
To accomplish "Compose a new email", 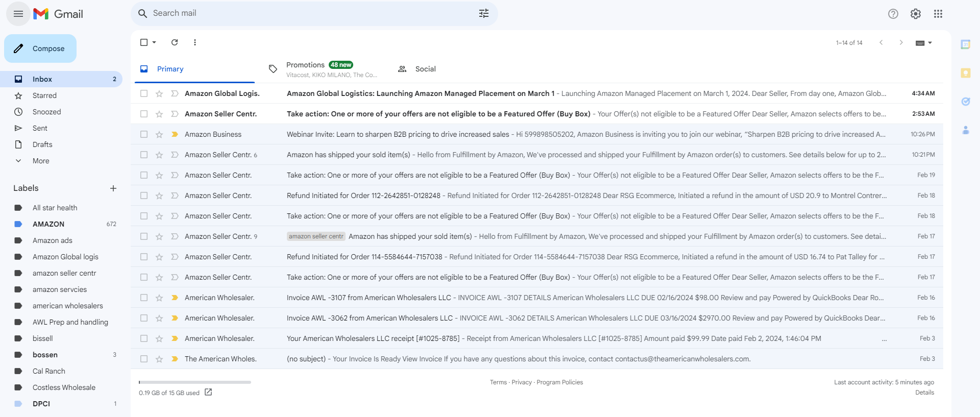I will (x=40, y=48).
